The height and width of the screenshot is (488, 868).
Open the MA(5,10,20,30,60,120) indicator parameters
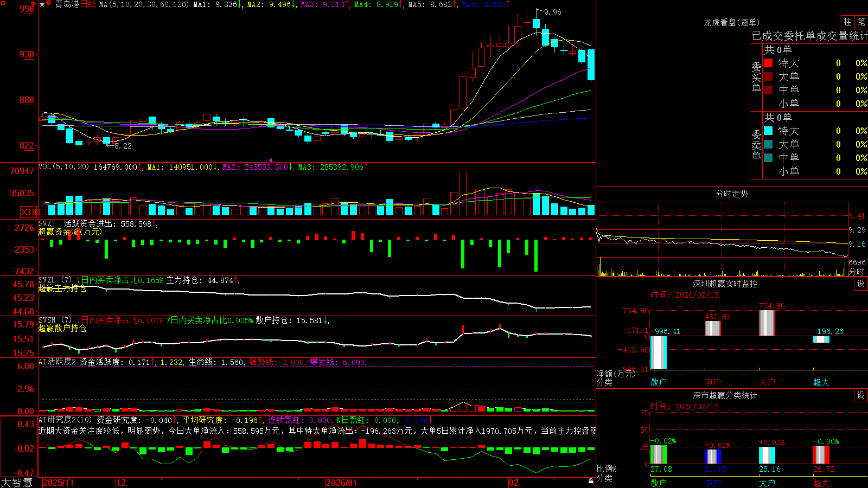click(144, 4)
